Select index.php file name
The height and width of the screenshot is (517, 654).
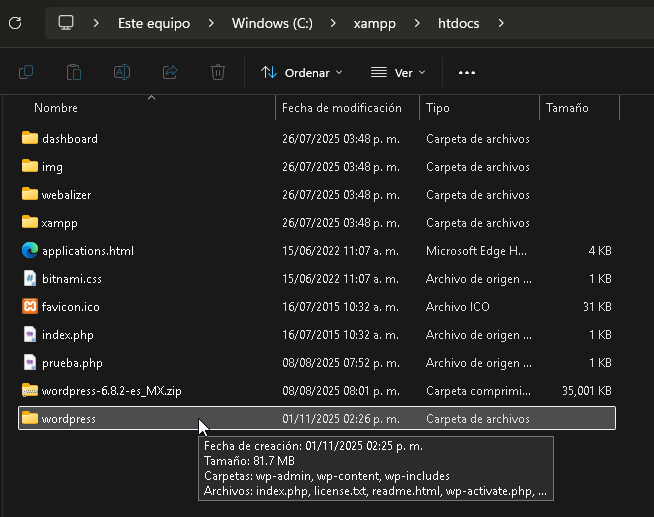click(x=68, y=335)
